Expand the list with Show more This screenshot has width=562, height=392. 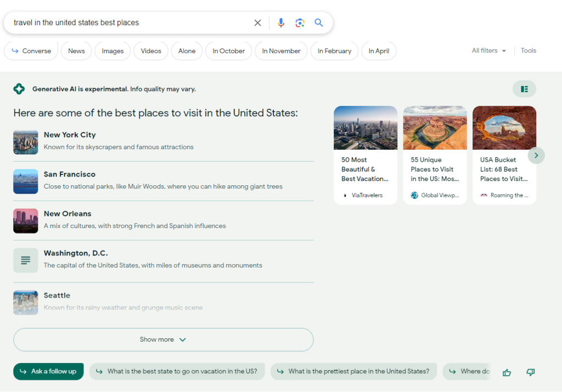click(164, 339)
